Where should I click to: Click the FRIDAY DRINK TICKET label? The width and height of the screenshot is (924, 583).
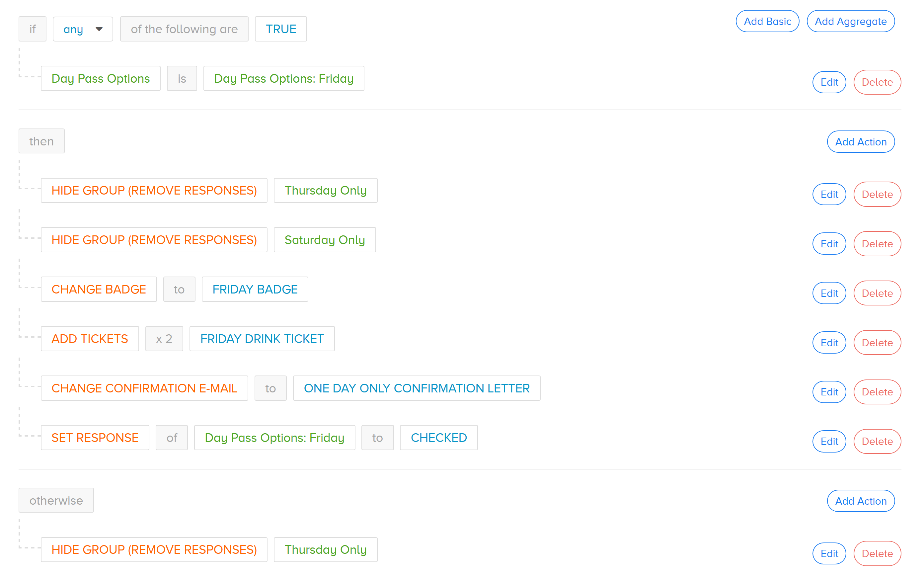click(262, 339)
